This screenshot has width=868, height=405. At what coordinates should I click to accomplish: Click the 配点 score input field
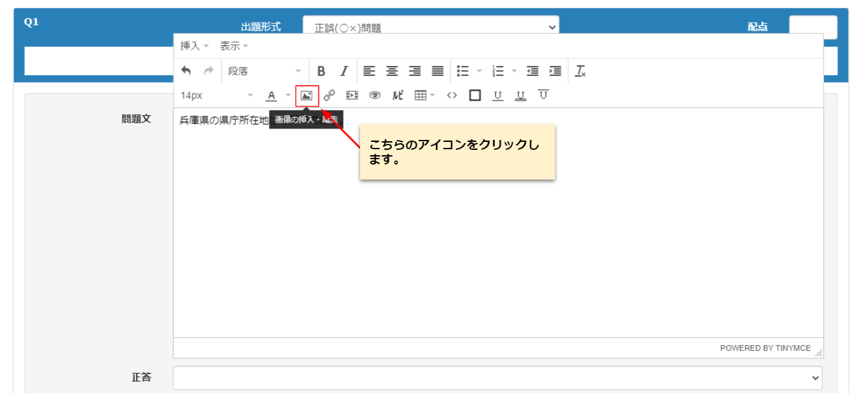coord(813,27)
